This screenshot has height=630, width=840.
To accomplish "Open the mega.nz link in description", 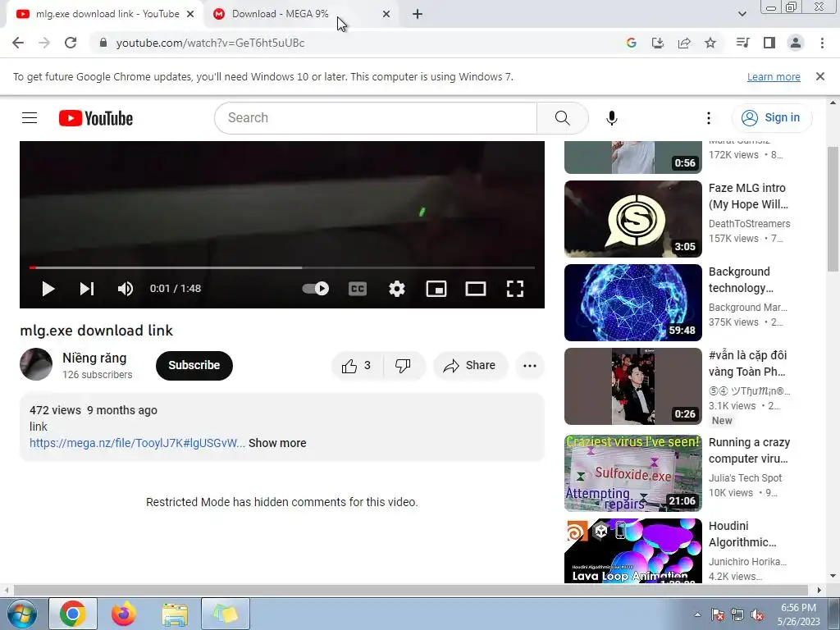I will click(x=137, y=443).
